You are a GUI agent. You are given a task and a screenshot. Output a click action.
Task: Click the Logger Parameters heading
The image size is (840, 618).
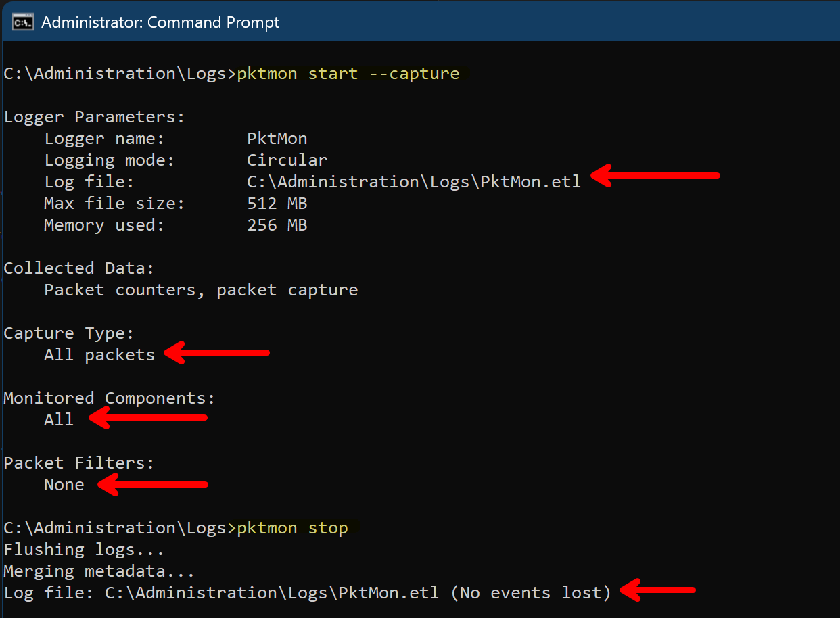click(94, 117)
